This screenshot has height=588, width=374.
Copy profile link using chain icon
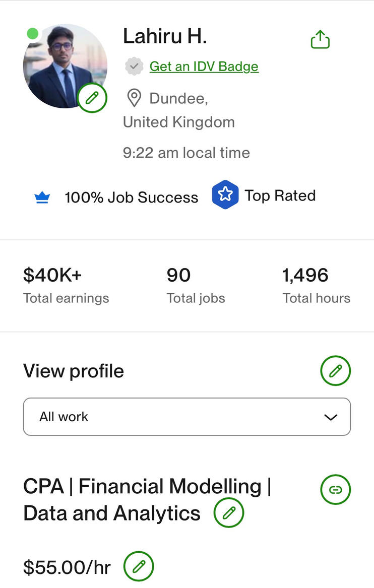tap(335, 489)
